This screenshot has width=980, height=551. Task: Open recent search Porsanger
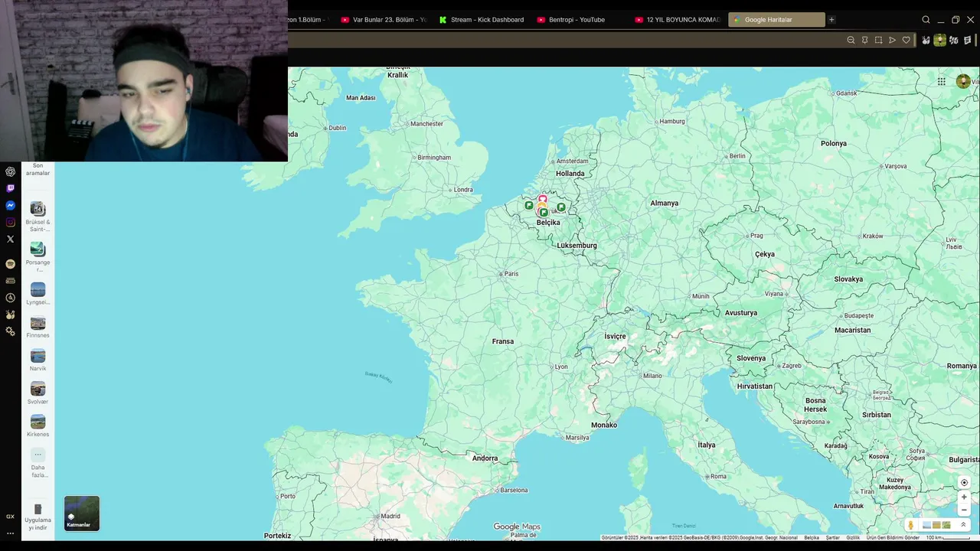pos(38,256)
